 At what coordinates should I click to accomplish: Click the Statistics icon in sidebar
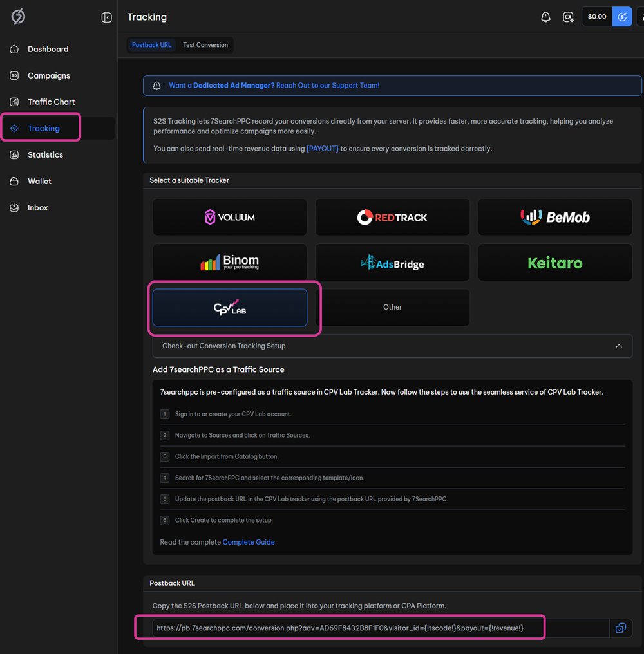pos(14,154)
